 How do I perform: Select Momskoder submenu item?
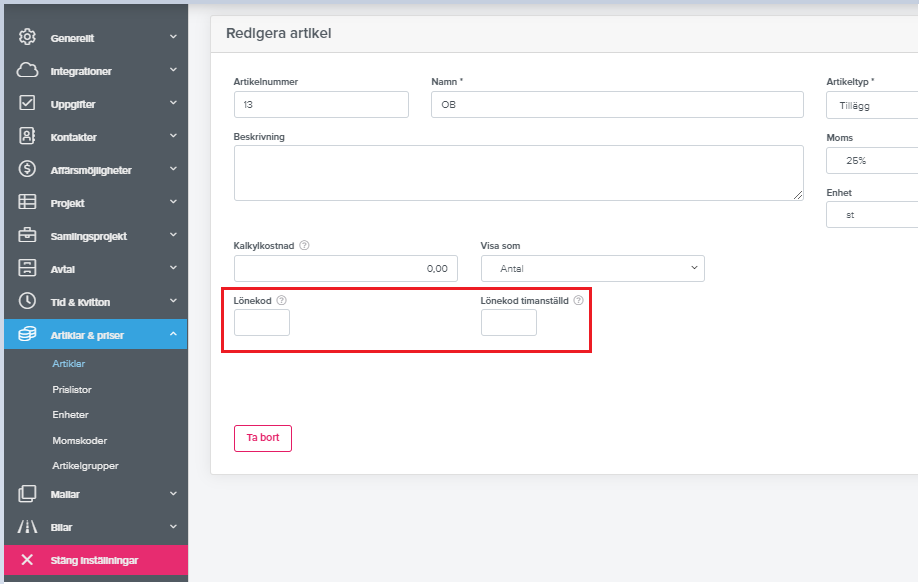79,440
